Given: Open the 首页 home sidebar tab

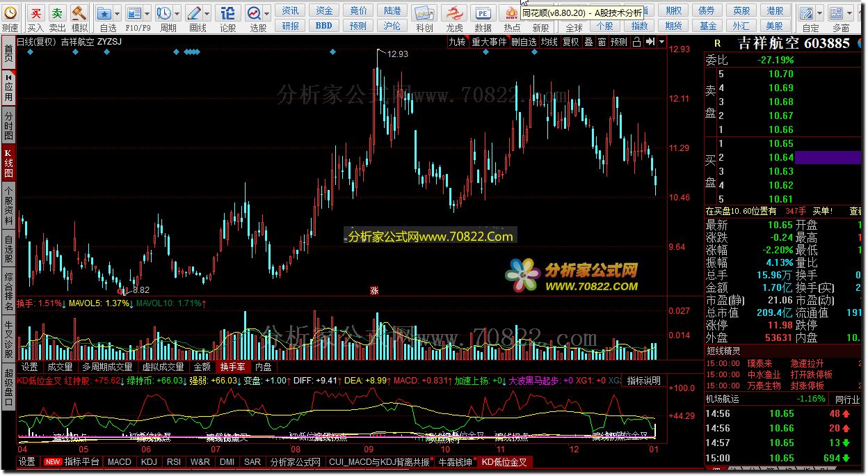Looking at the screenshot, I should pyautogui.click(x=8, y=54).
